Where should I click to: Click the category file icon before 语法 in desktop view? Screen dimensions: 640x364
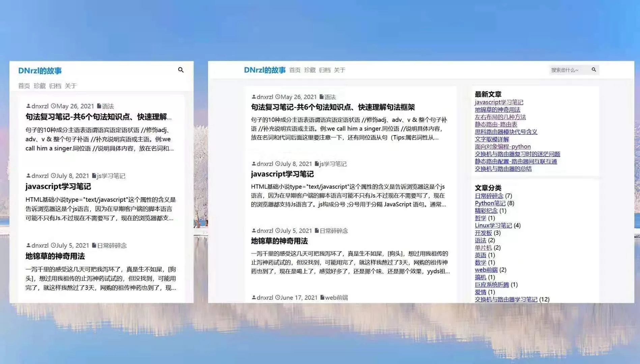[321, 97]
